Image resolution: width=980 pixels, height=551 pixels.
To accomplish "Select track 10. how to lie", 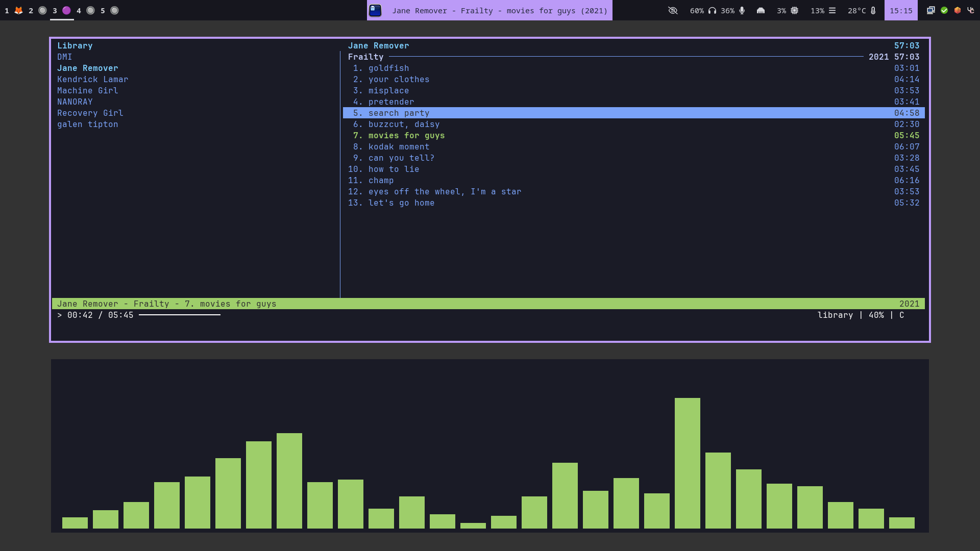I will click(633, 169).
